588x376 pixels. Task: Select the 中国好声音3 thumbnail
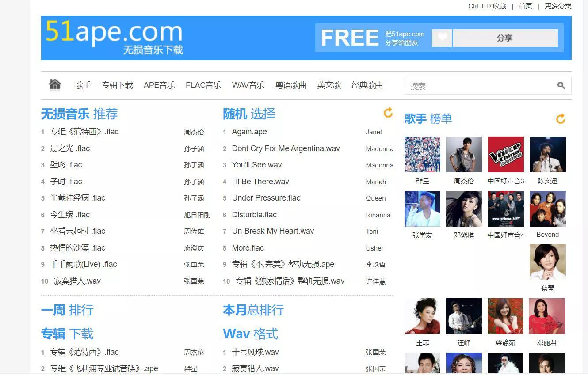point(505,154)
